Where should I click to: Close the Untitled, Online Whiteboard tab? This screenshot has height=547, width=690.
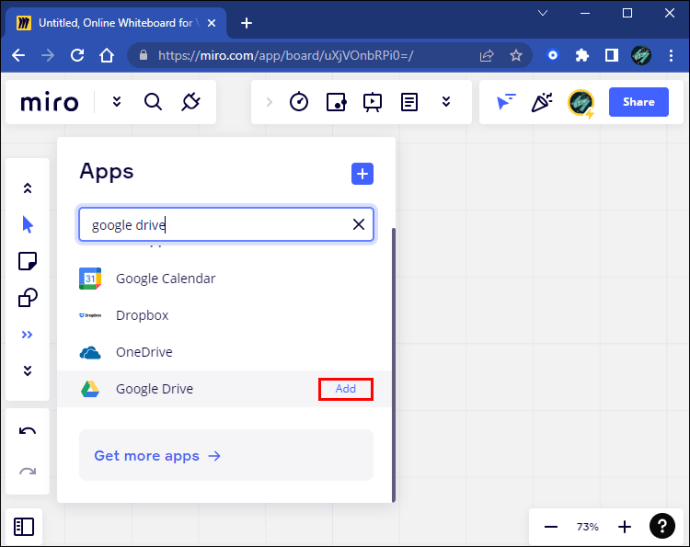(x=212, y=23)
